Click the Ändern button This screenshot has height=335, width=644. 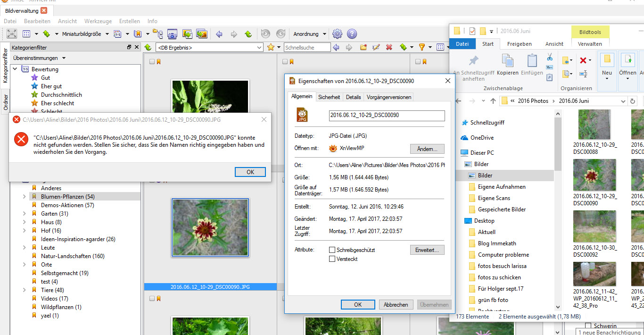click(427, 149)
